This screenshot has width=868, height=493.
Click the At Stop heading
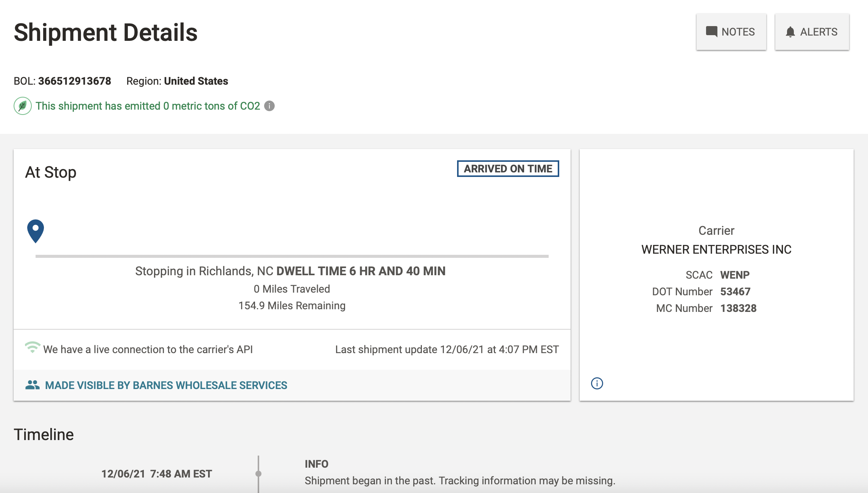(x=51, y=172)
